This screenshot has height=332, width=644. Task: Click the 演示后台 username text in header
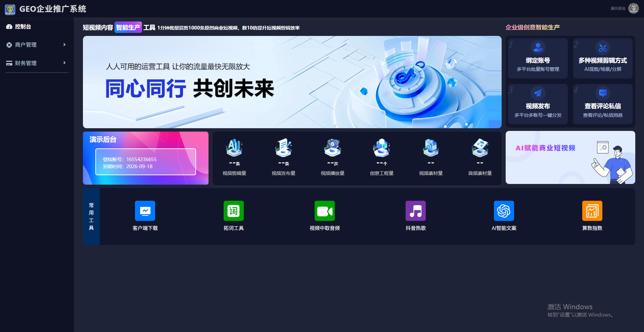point(618,8)
